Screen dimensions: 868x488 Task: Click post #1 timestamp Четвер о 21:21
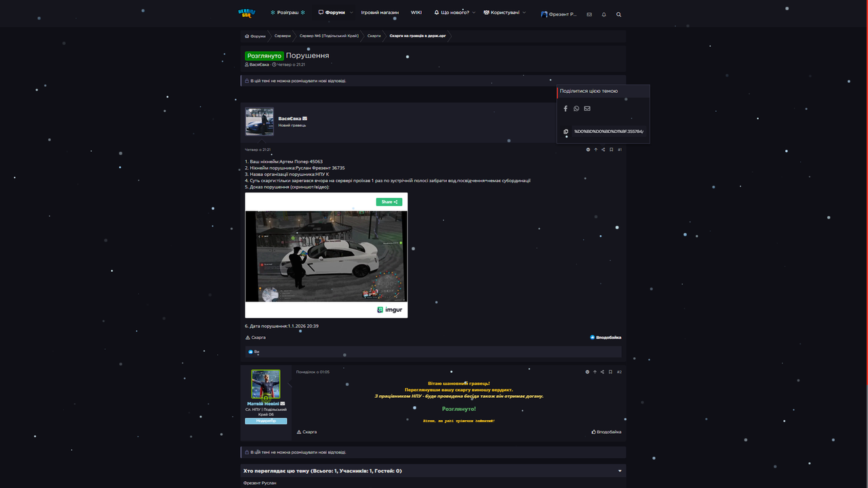click(258, 150)
